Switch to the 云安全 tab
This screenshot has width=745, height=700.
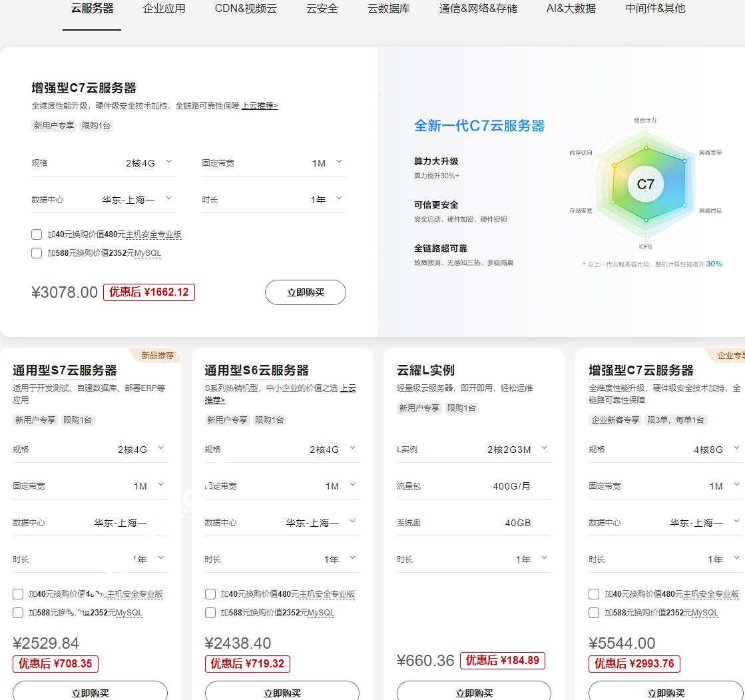pos(322,9)
